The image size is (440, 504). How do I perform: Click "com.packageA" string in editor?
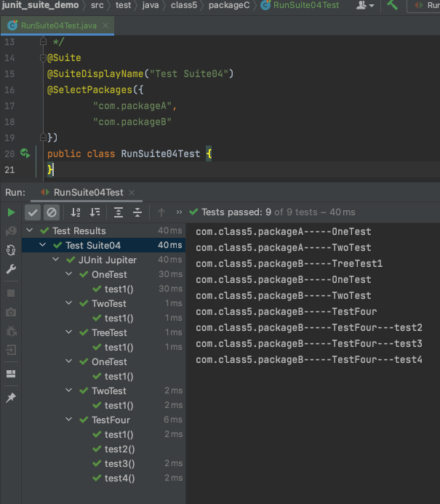click(132, 105)
